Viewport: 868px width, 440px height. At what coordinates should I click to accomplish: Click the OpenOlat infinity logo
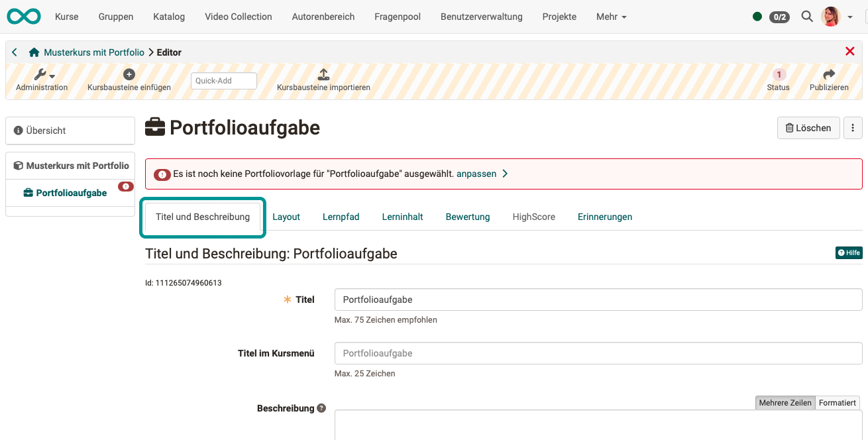pos(23,16)
